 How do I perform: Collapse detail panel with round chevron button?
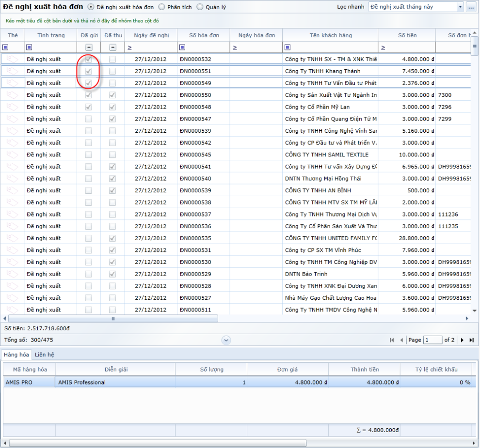tap(226, 340)
